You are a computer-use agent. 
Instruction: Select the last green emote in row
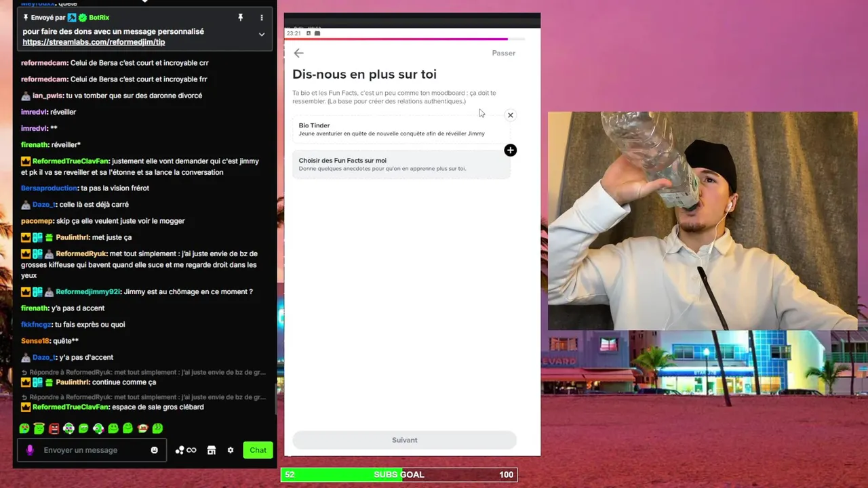click(158, 428)
